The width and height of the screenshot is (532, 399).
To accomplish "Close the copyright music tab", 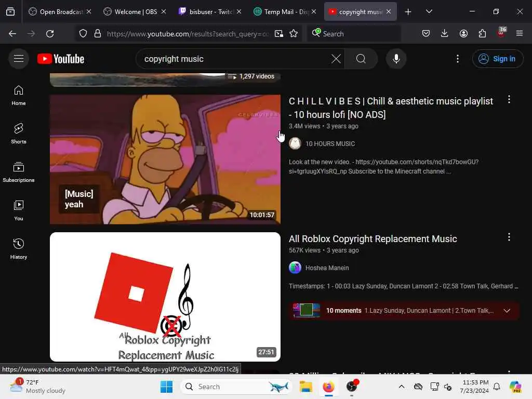I will pyautogui.click(x=389, y=11).
